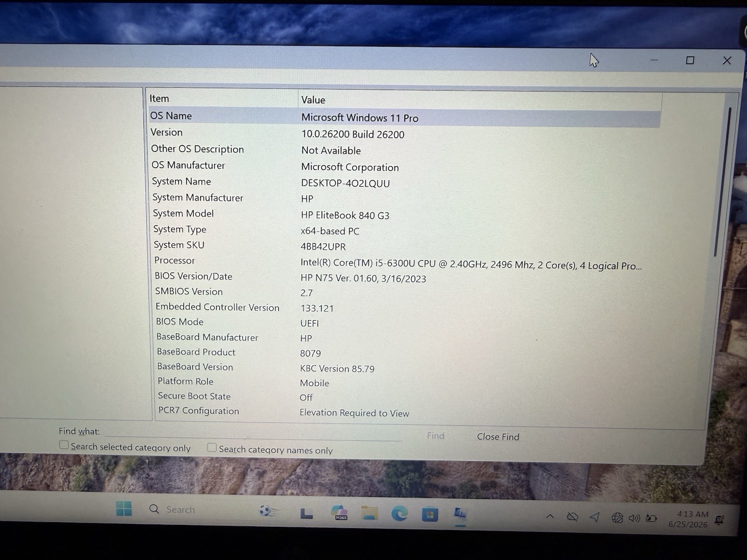Viewport: 747px width, 560px height.
Task: Select the System Name row
Action: pyautogui.click(x=405, y=182)
